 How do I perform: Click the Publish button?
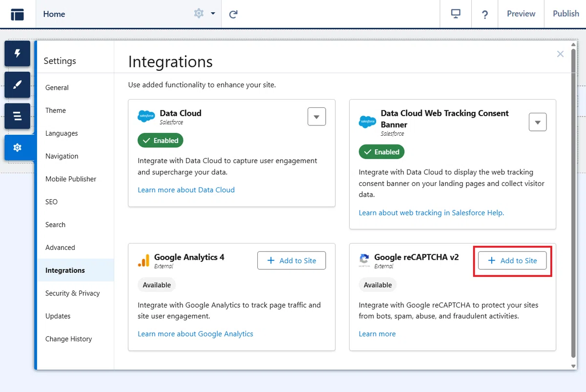click(566, 14)
